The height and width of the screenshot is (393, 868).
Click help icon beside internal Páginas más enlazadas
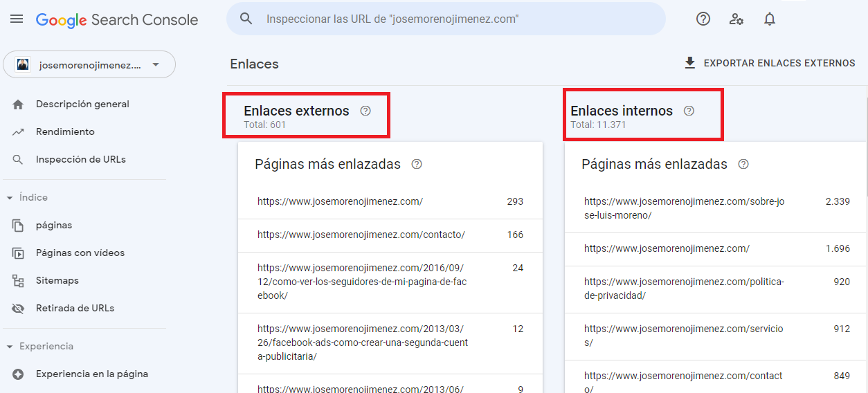coord(743,164)
